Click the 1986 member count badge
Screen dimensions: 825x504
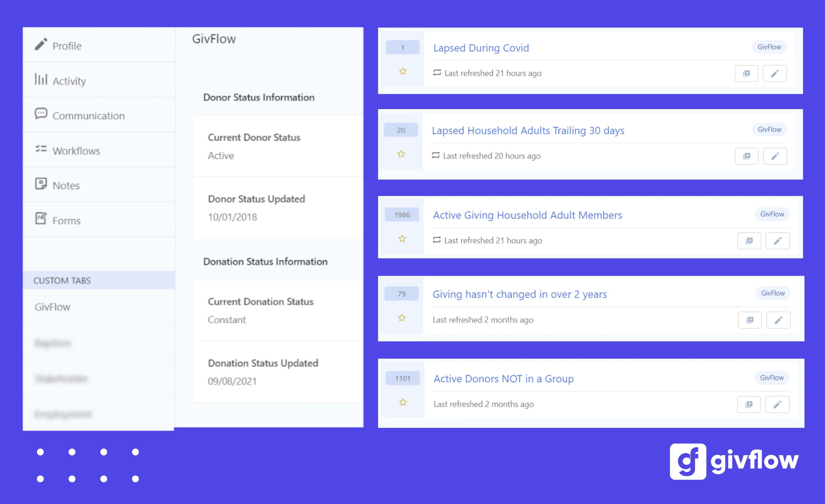tap(402, 214)
